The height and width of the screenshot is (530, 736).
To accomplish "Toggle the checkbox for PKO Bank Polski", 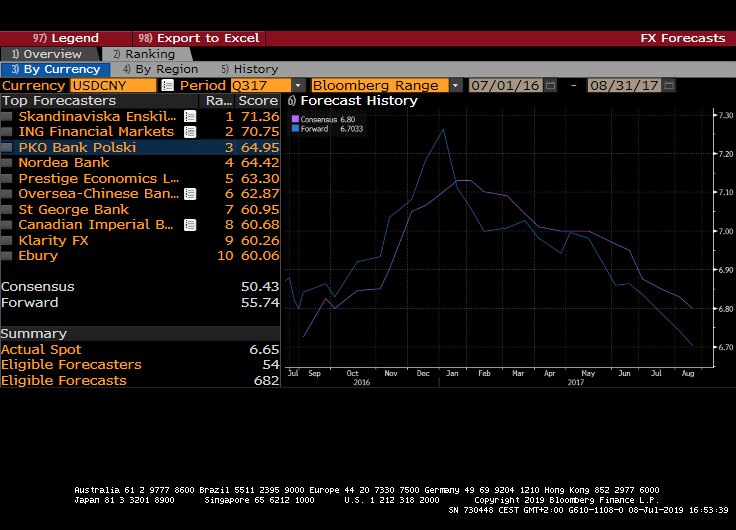I will 8,148.
